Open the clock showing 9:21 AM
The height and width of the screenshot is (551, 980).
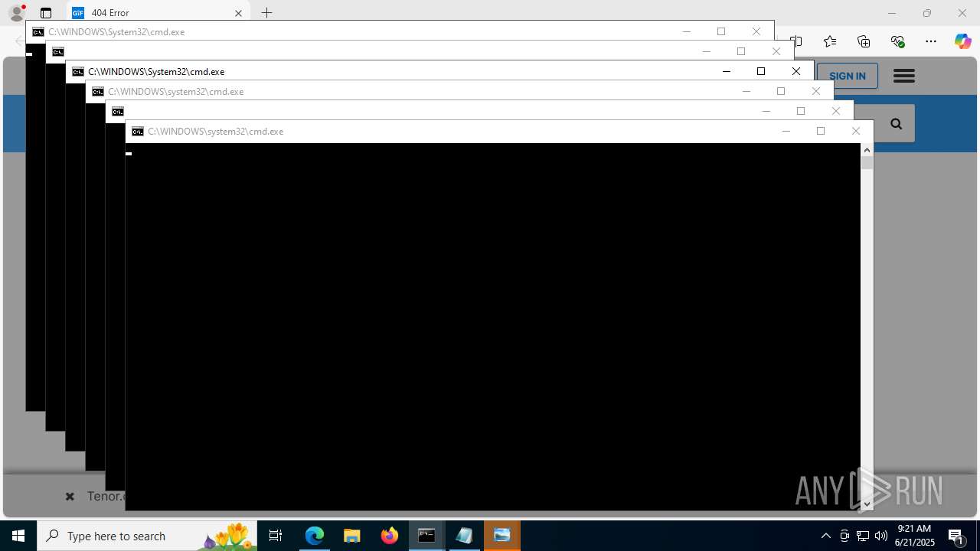916,536
